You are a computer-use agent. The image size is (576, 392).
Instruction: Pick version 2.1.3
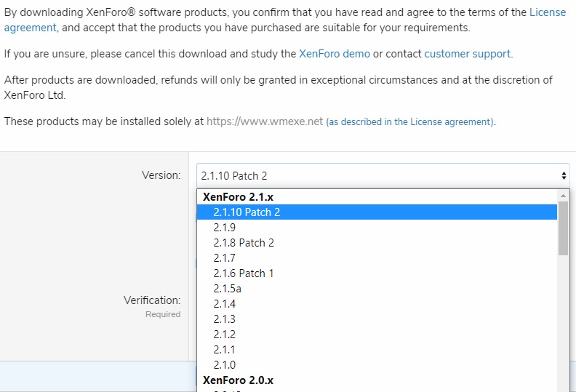point(377,319)
